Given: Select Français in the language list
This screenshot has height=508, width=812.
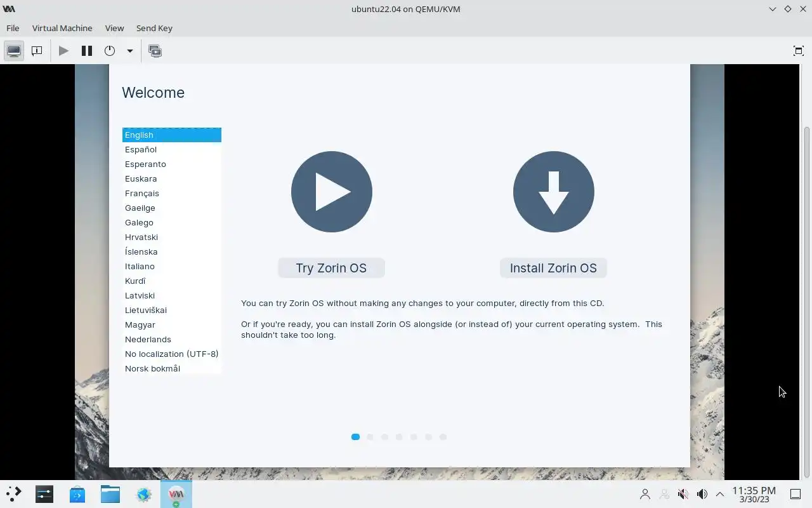Looking at the screenshot, I should click(x=172, y=193).
